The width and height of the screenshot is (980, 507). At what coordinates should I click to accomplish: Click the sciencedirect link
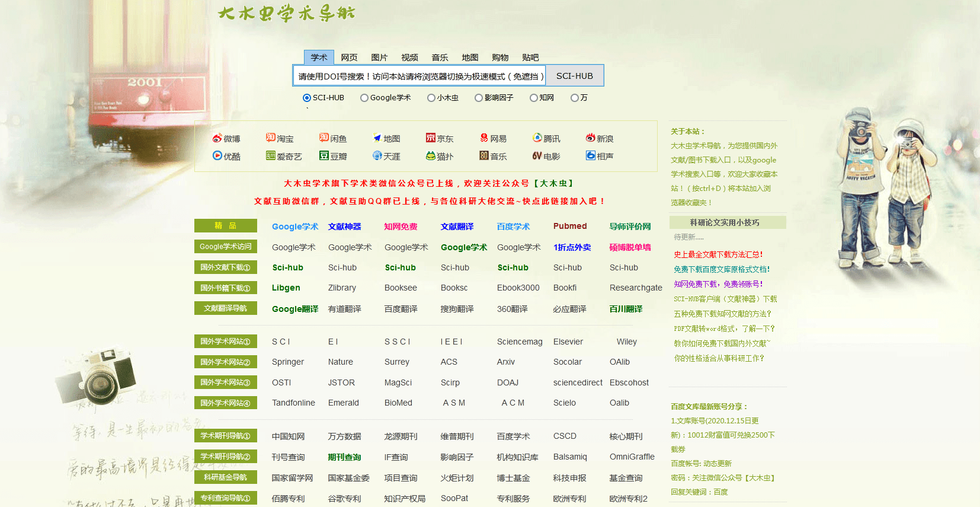click(x=578, y=382)
